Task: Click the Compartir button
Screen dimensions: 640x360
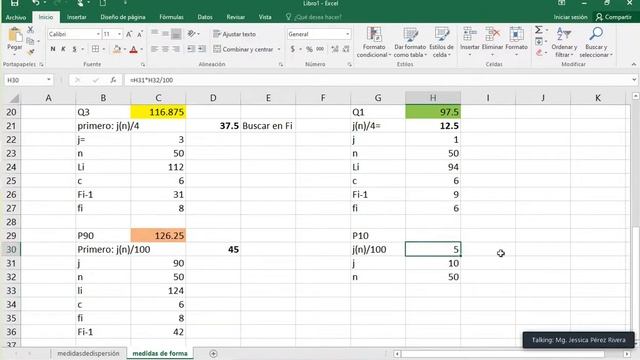Action: (x=613, y=17)
